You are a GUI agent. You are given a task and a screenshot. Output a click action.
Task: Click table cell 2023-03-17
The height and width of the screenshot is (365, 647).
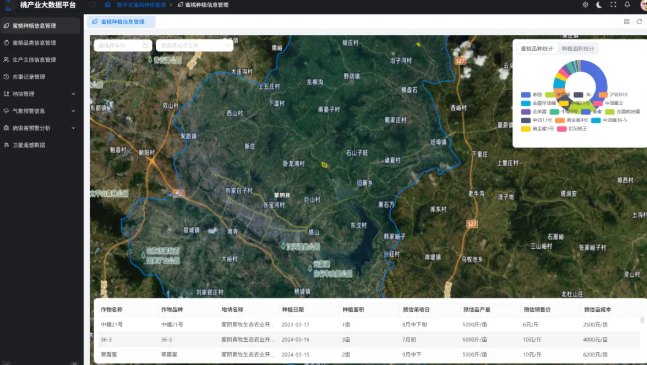295,325
